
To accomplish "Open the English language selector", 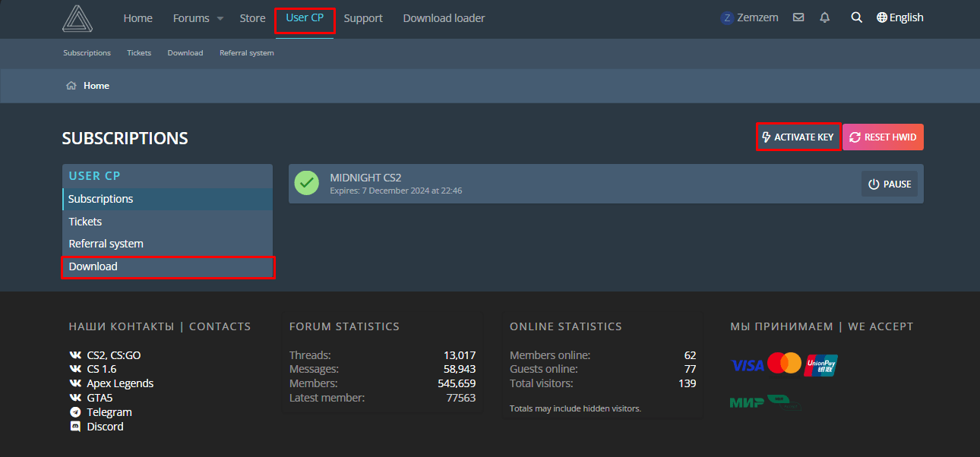I will click(900, 17).
